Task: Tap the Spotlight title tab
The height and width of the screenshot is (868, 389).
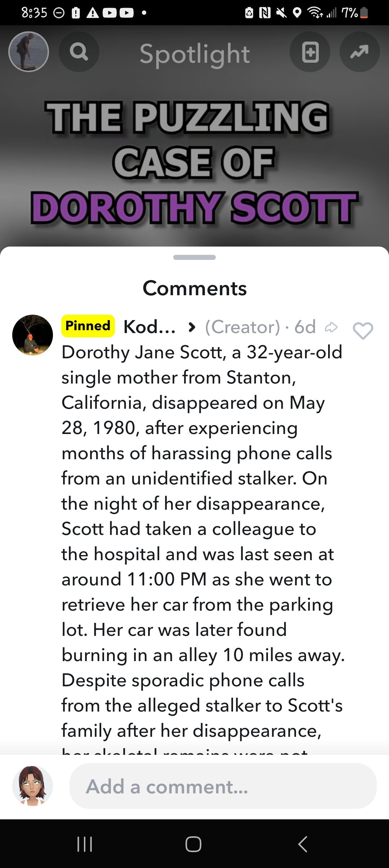Action: point(194,54)
